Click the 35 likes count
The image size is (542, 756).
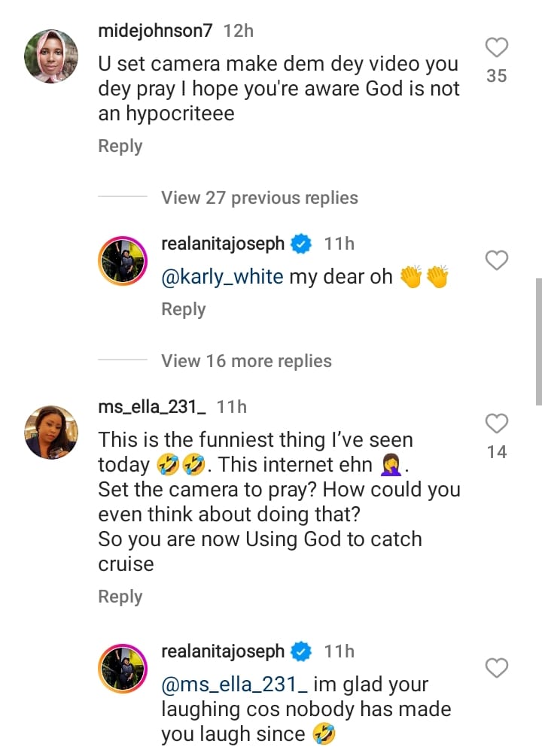click(x=497, y=76)
